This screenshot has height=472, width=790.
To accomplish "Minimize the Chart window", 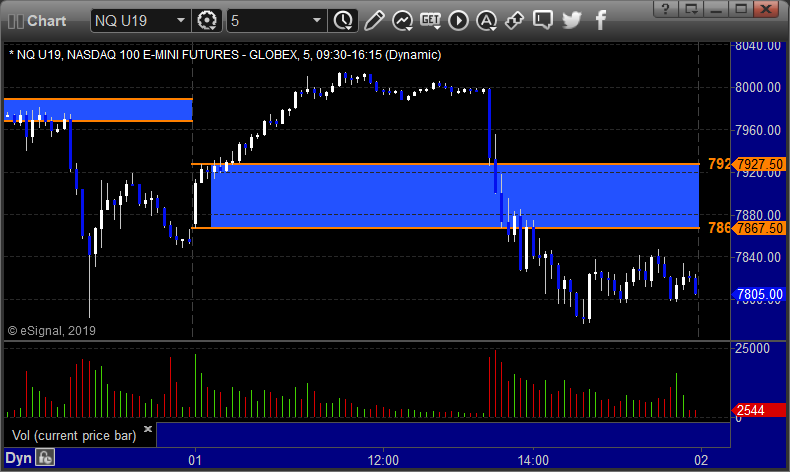I will [716, 9].
